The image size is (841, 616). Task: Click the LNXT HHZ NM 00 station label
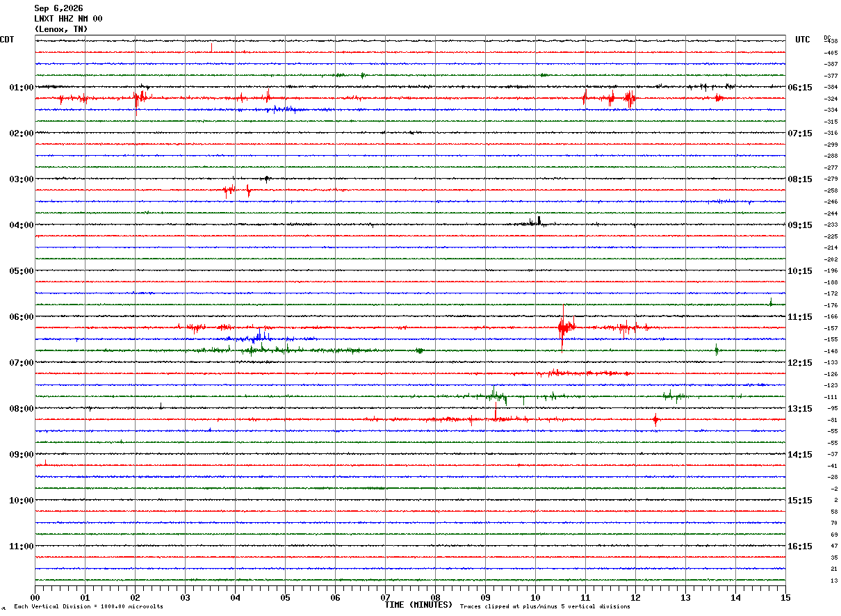pos(68,19)
